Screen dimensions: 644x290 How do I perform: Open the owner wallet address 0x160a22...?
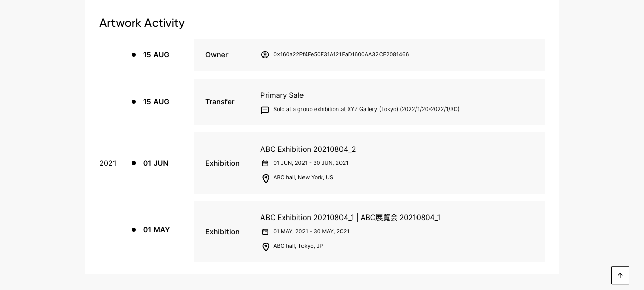point(340,54)
